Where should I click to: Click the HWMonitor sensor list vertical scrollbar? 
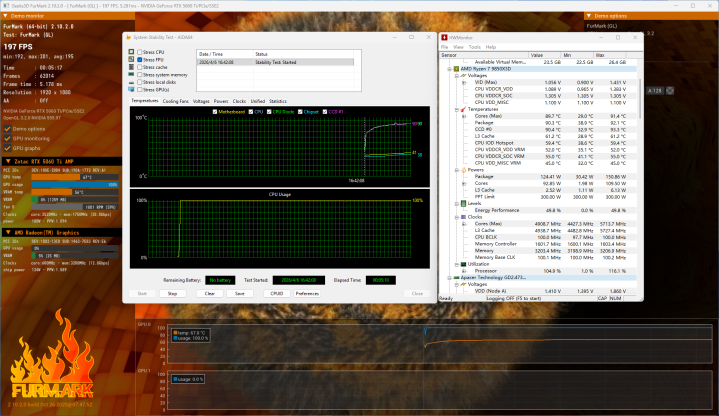click(638, 150)
